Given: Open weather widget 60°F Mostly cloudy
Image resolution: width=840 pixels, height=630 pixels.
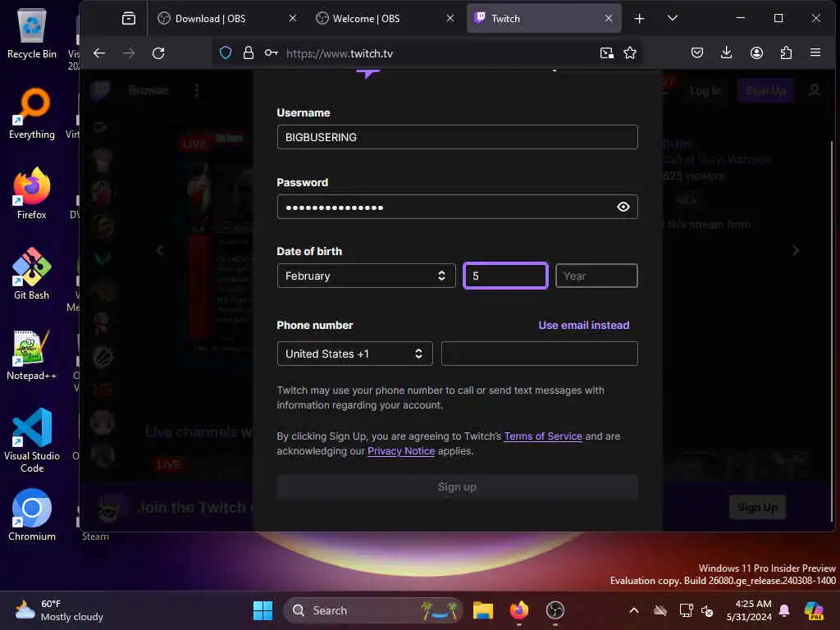Looking at the screenshot, I should pos(59,610).
